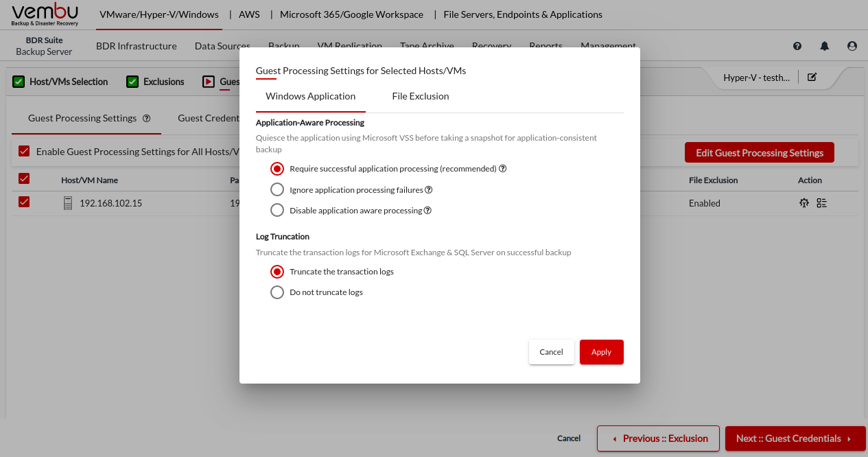Uncheck the 192.168.102.15 host row checkbox

24,202
